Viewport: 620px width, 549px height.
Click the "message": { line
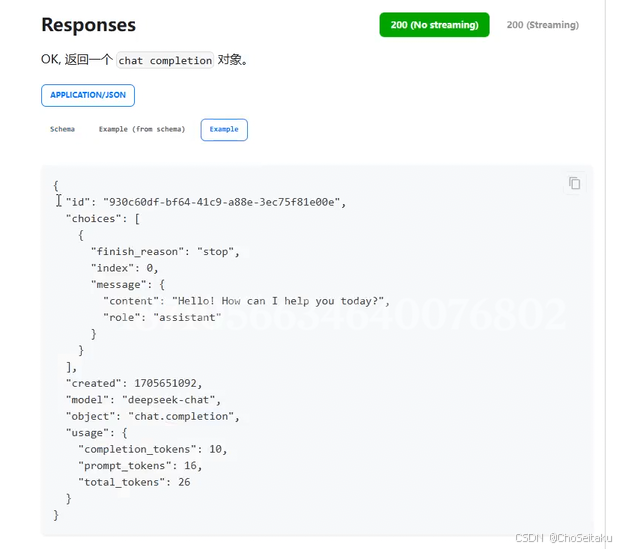(128, 285)
